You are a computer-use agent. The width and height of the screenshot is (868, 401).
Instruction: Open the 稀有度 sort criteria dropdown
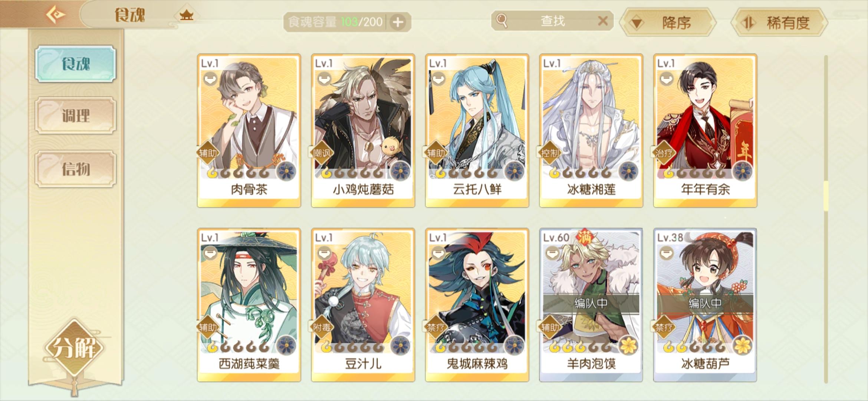pyautogui.click(x=779, y=23)
